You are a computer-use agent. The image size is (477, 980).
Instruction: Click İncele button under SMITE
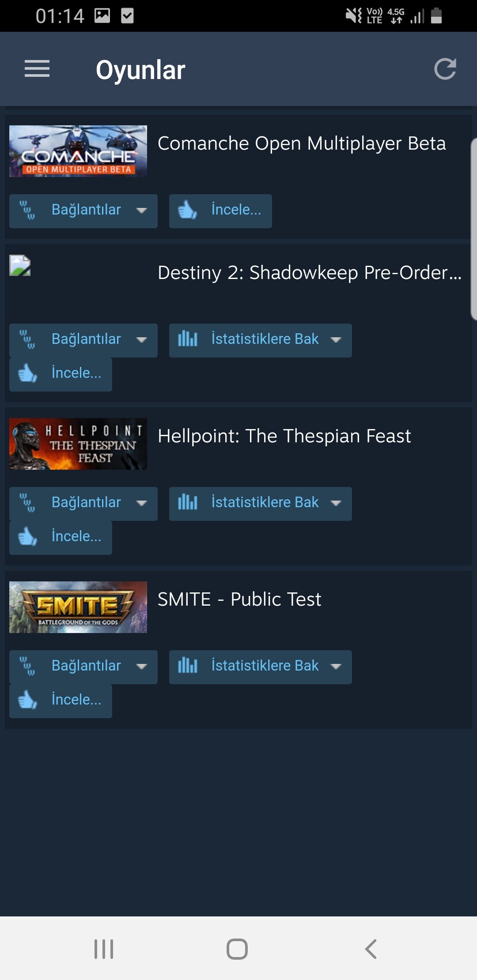[x=61, y=701]
